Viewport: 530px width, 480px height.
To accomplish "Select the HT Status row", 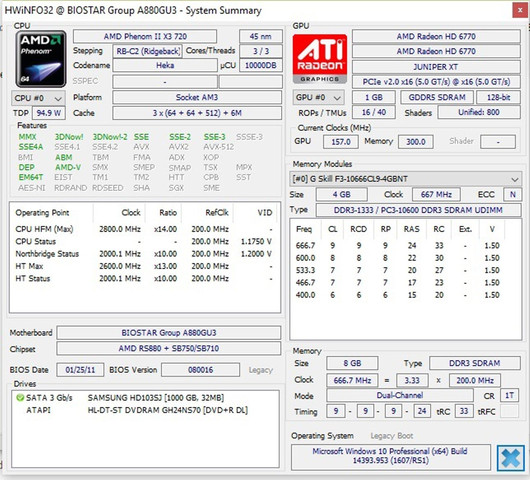I will click(x=144, y=279).
